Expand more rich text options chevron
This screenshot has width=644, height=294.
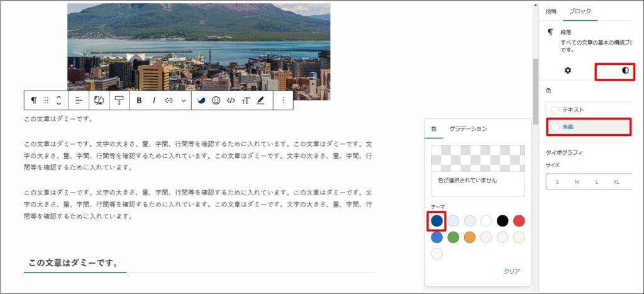pyautogui.click(x=184, y=100)
